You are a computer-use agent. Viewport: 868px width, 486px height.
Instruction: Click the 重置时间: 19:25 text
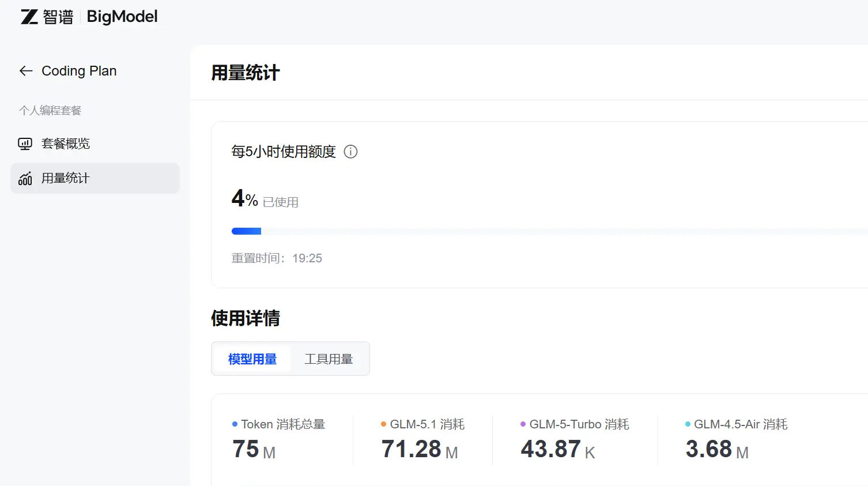click(277, 258)
